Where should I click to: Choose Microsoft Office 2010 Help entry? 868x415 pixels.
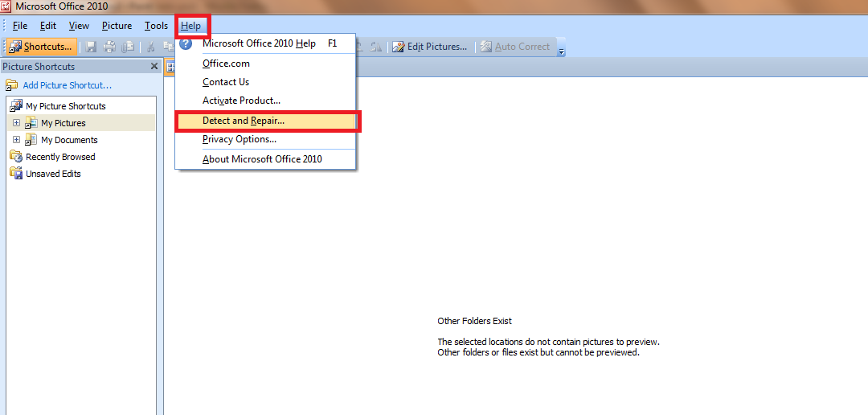[x=265, y=43]
